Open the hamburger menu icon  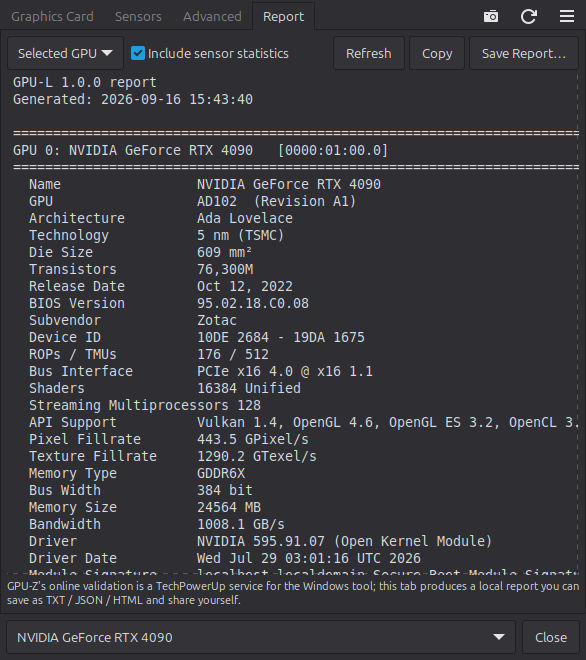click(x=567, y=16)
